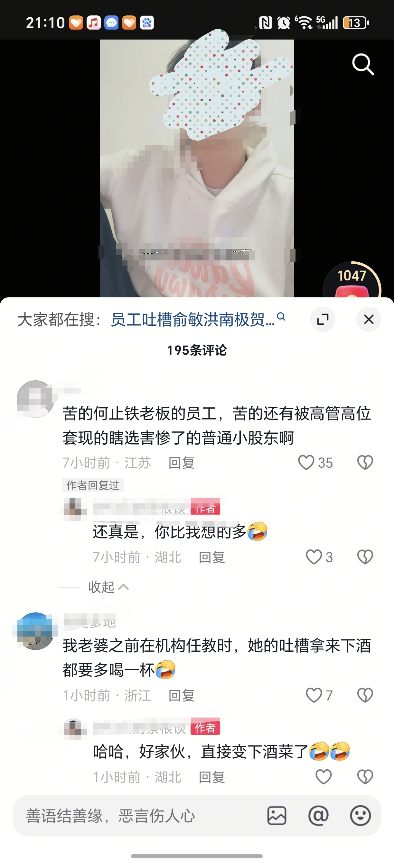The width and height of the screenshot is (394, 868).
Task: Tap the video preview above comments
Action: (x=197, y=168)
